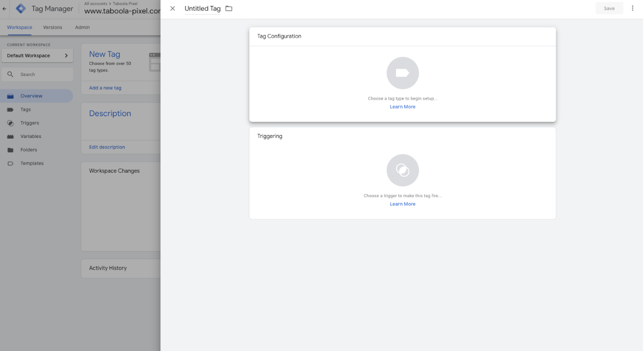This screenshot has width=644, height=351.
Task: Click the Triggering circles icon
Action: tap(403, 170)
